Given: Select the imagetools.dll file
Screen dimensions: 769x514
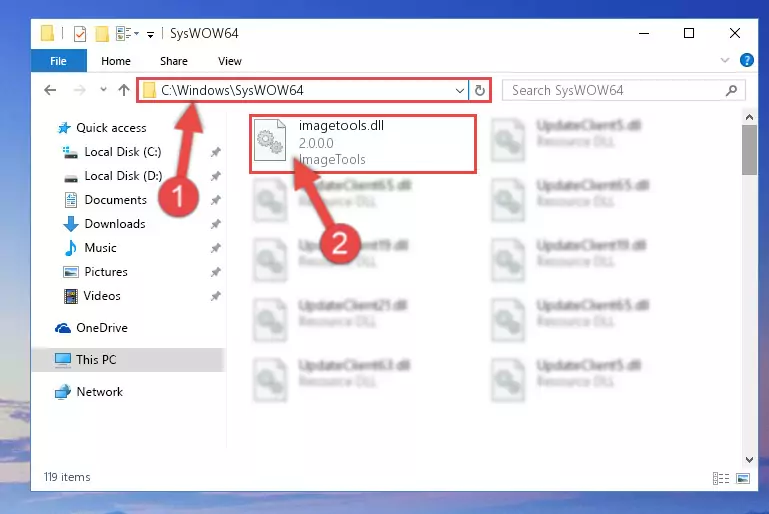Looking at the screenshot, I should click(x=363, y=144).
